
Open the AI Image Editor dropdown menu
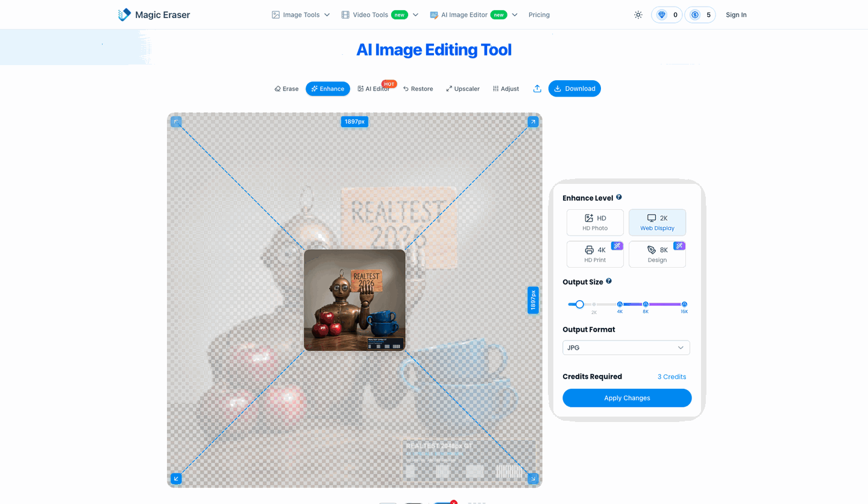(x=474, y=14)
